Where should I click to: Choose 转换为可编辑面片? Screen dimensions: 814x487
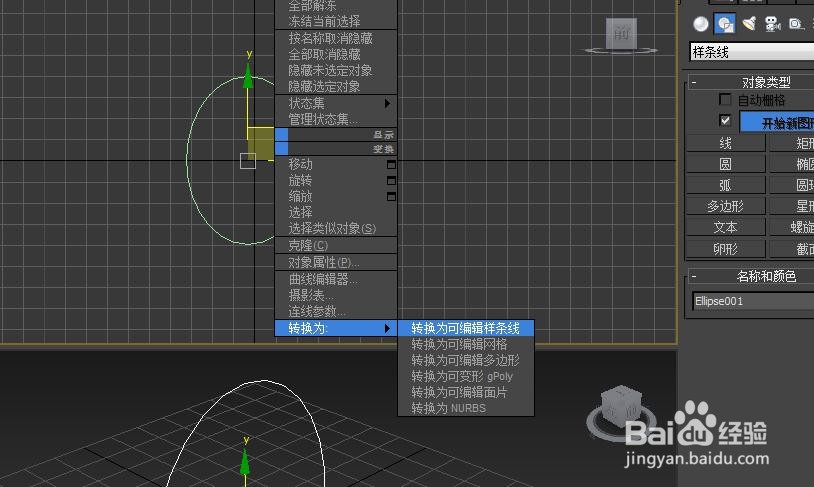click(466, 393)
